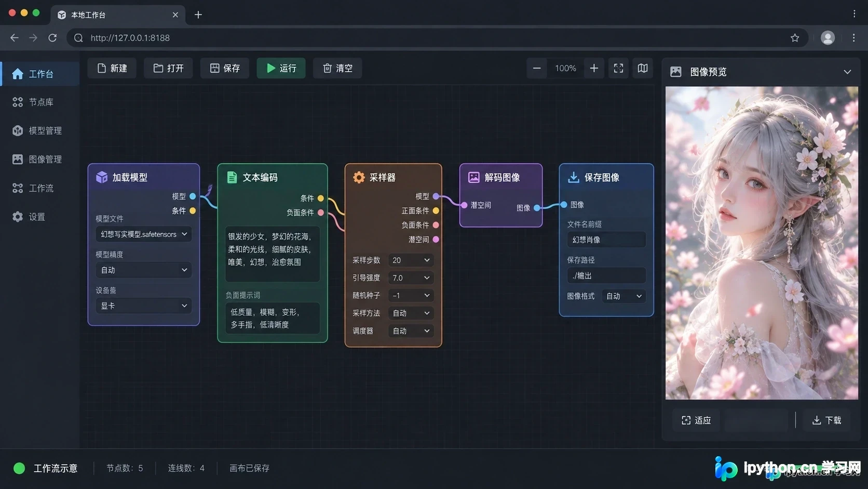
Task: Open the browser profile avatar
Action: tap(828, 37)
